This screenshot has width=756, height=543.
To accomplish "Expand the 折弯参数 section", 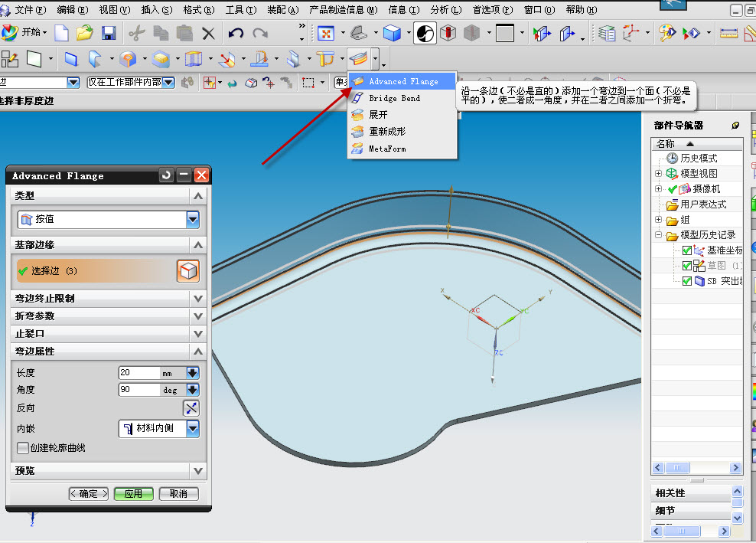I will (109, 316).
